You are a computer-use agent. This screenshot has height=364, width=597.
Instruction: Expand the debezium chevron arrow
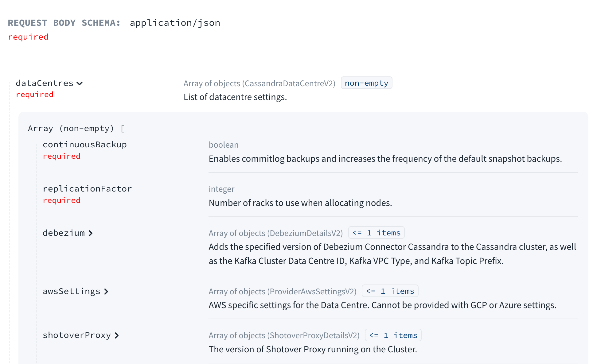click(91, 233)
